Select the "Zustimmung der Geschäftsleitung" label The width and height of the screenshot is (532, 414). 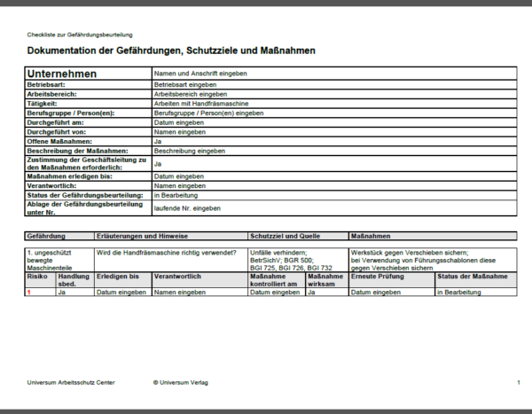(x=88, y=164)
